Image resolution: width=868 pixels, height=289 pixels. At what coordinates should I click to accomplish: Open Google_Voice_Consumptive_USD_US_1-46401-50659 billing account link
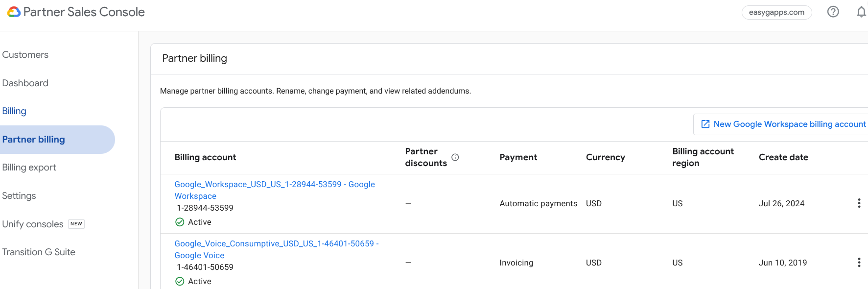(277, 249)
